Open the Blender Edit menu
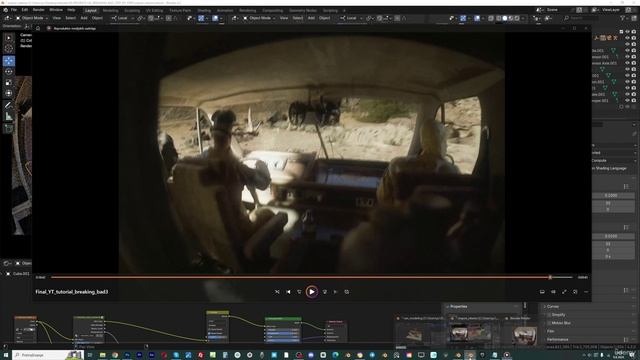This screenshot has height=360, width=640. tap(25, 10)
